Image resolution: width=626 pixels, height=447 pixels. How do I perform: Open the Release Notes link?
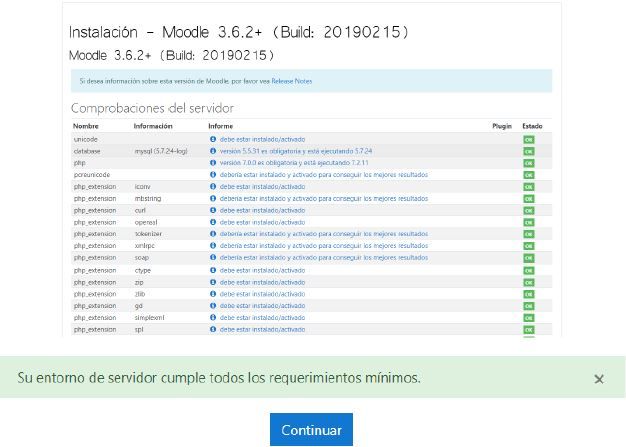[291, 81]
